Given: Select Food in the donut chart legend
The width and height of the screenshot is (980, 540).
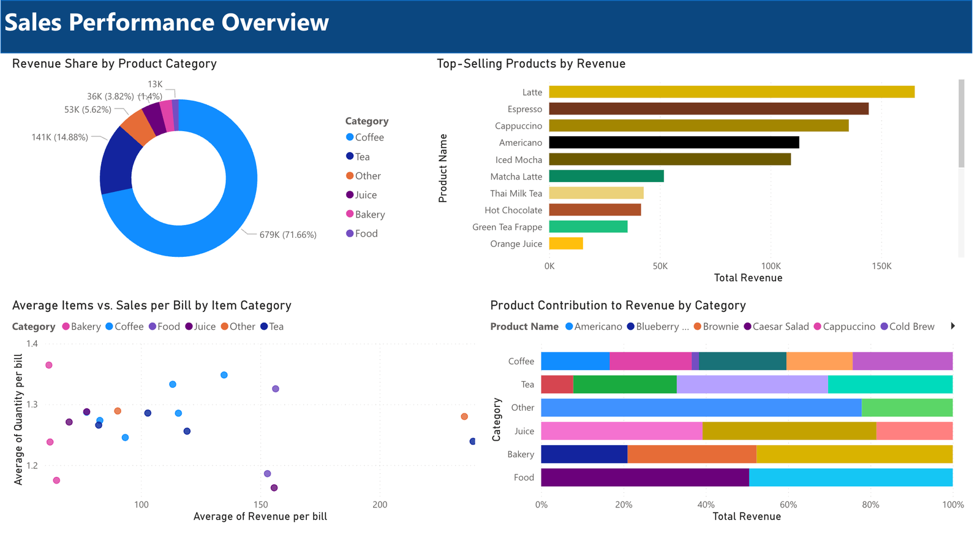Looking at the screenshot, I should click(x=361, y=234).
